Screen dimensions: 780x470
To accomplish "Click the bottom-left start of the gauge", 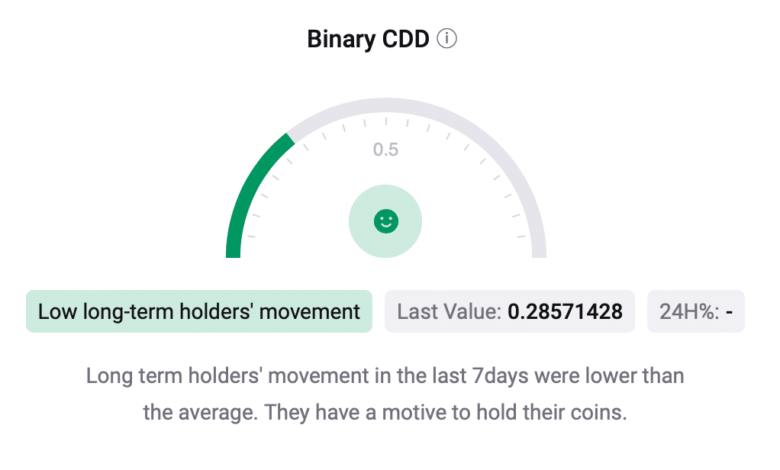I will tap(234, 252).
